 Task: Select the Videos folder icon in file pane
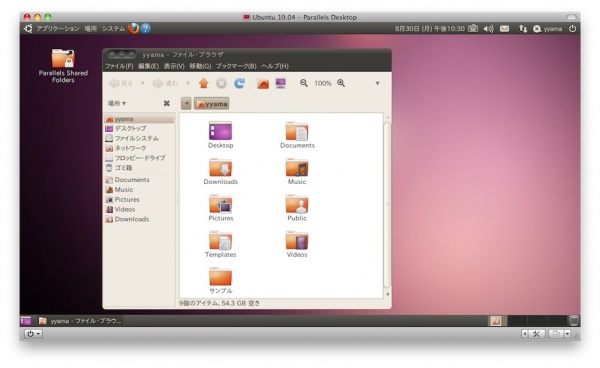tap(297, 240)
